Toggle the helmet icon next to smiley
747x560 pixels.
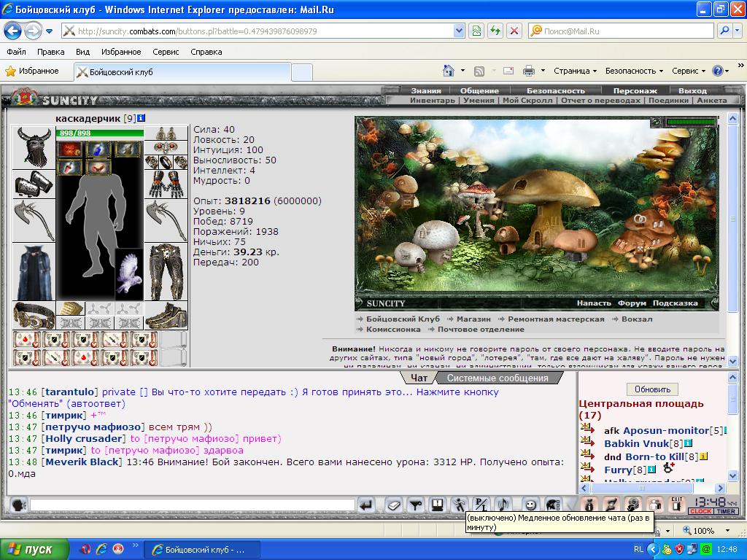pyautogui.click(x=553, y=505)
